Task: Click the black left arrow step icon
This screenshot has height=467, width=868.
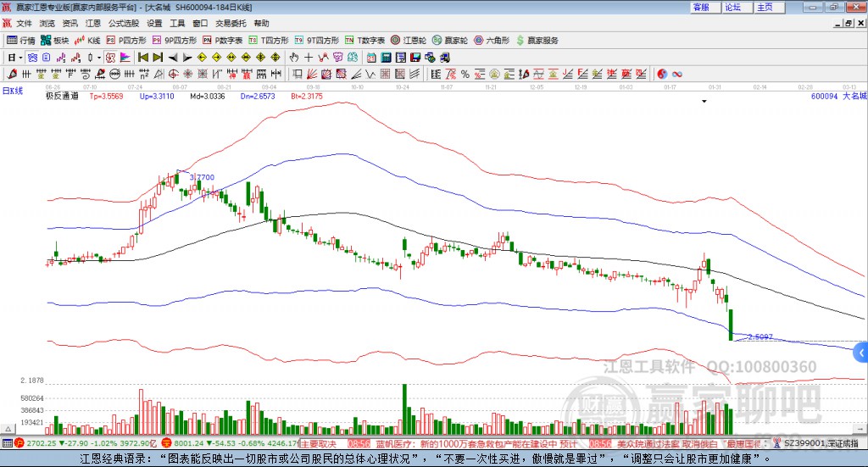Action: pyautogui.click(x=173, y=57)
